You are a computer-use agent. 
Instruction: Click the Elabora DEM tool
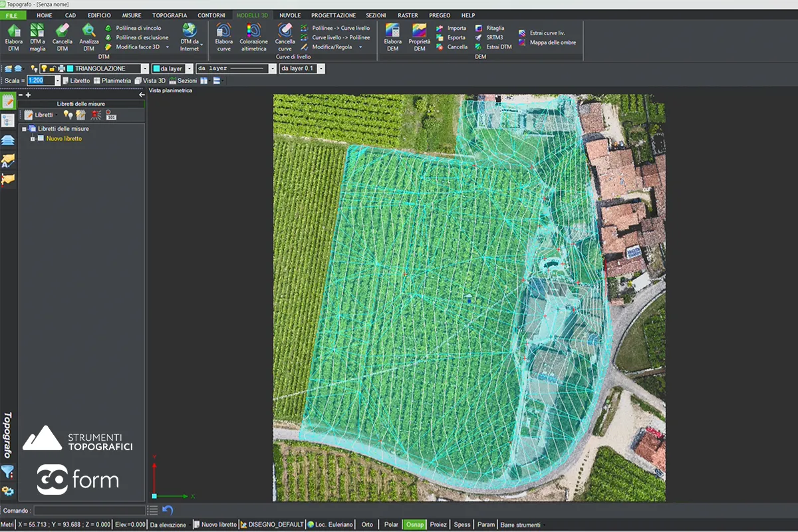392,37
